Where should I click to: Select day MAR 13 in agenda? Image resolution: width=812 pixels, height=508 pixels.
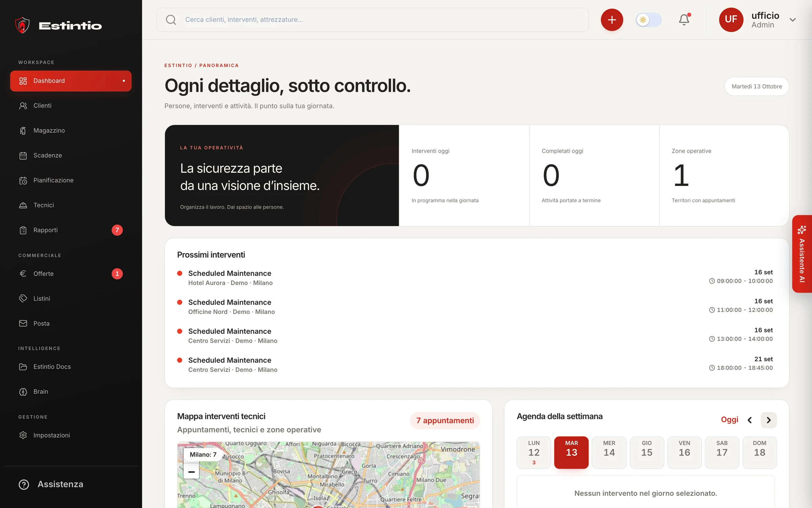(571, 452)
